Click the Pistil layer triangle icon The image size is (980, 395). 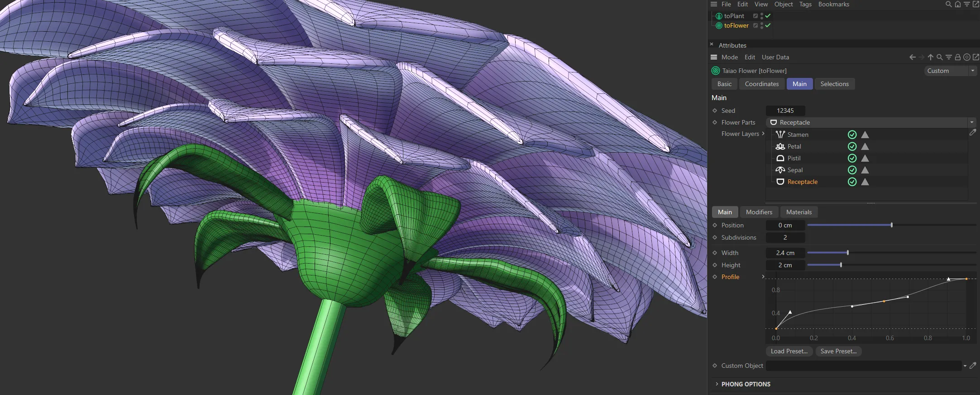pyautogui.click(x=865, y=158)
